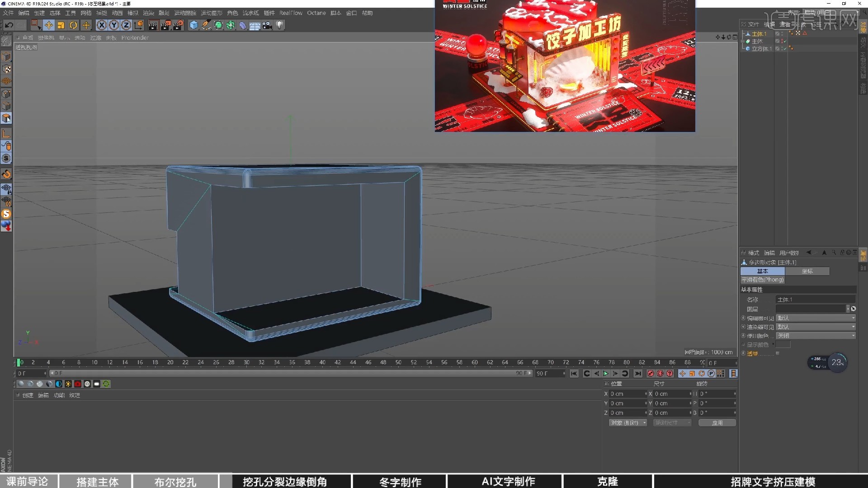
Task: Click Render View clapperboard icon
Action: pyautogui.click(x=153, y=25)
